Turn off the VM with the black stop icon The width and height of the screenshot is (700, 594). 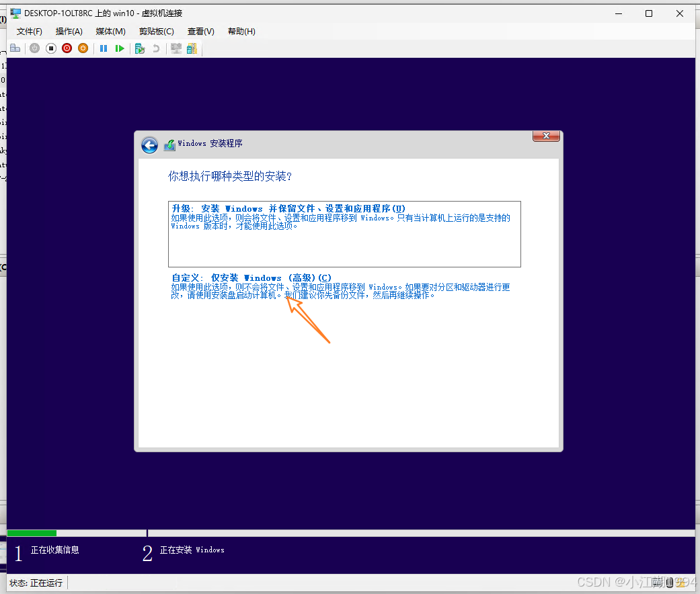[x=51, y=48]
